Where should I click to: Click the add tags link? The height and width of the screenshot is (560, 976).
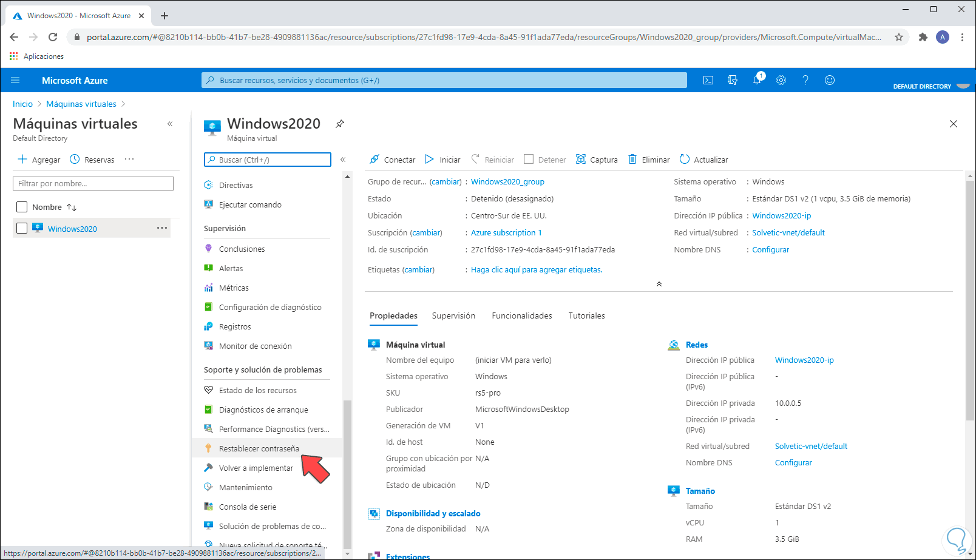537,269
